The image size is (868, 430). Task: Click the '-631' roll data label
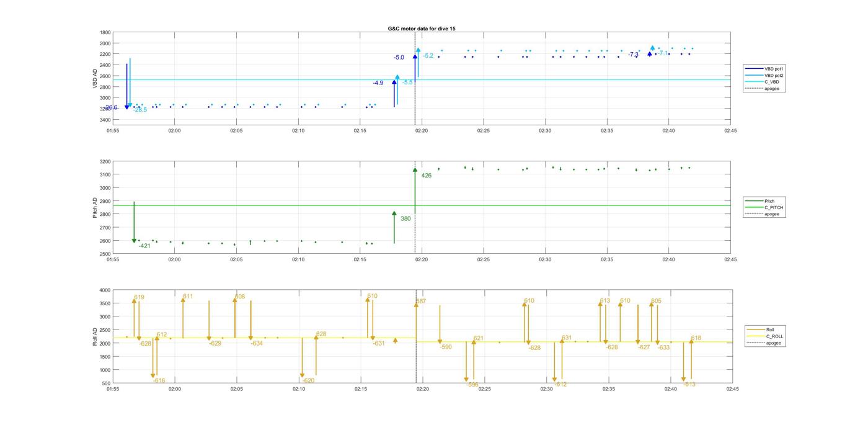coord(379,343)
